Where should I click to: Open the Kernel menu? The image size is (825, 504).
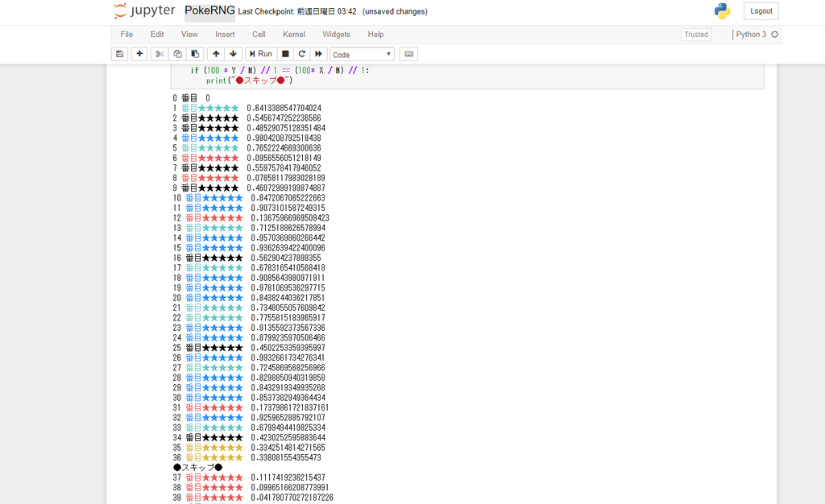coord(293,34)
